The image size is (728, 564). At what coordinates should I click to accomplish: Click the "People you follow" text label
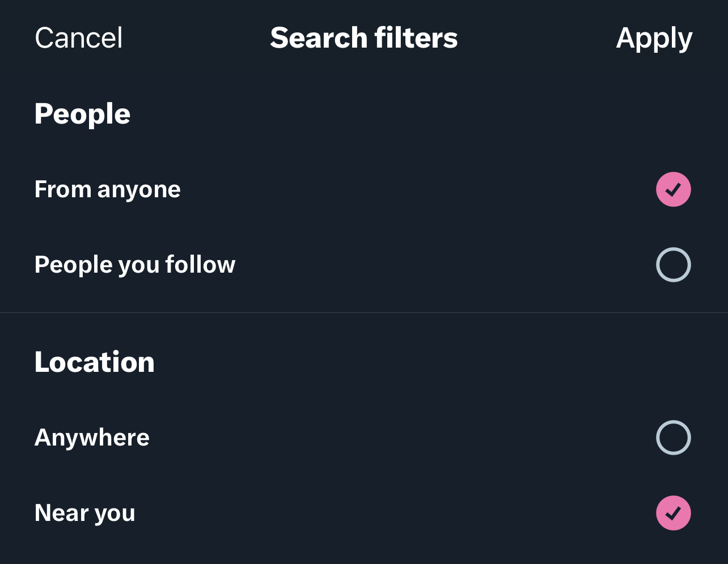(x=135, y=265)
